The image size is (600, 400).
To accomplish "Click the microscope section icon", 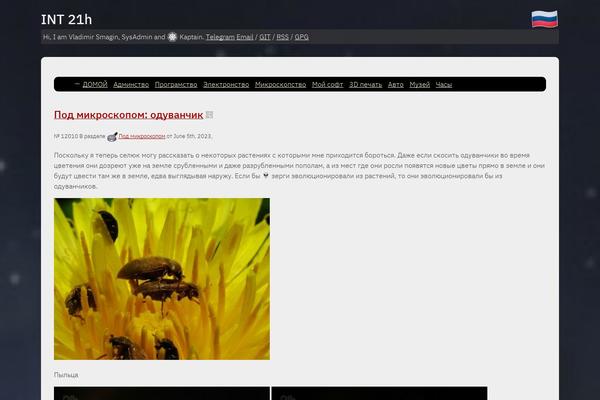I will point(112,136).
